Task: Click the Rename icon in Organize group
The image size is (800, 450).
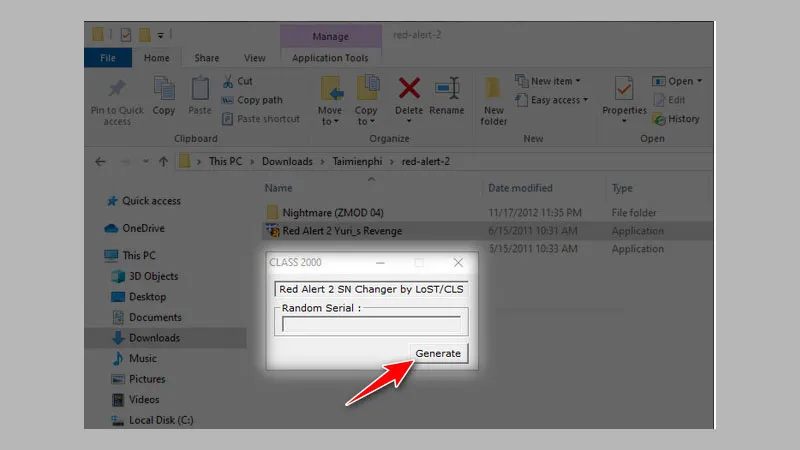Action: tap(446, 92)
